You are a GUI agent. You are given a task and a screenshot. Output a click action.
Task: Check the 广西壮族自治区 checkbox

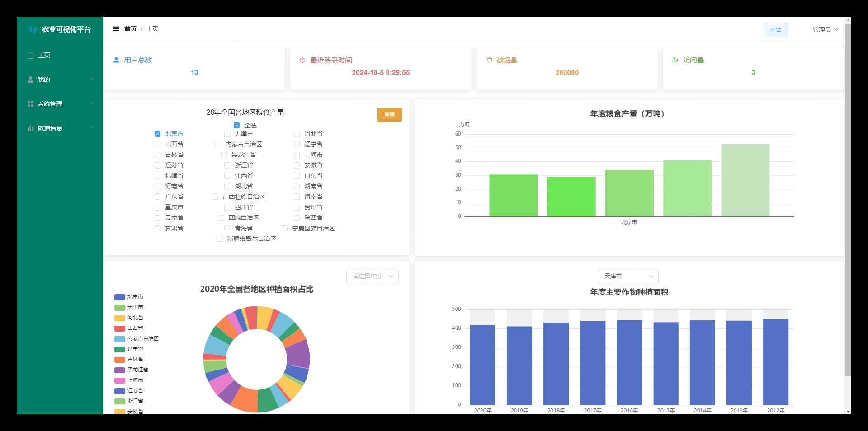[215, 197]
